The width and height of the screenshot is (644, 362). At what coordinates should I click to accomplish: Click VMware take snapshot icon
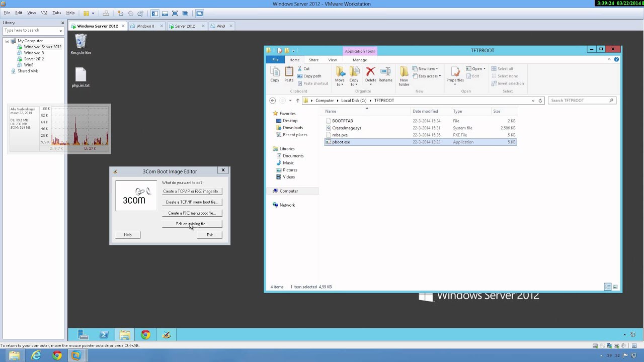pos(121,13)
